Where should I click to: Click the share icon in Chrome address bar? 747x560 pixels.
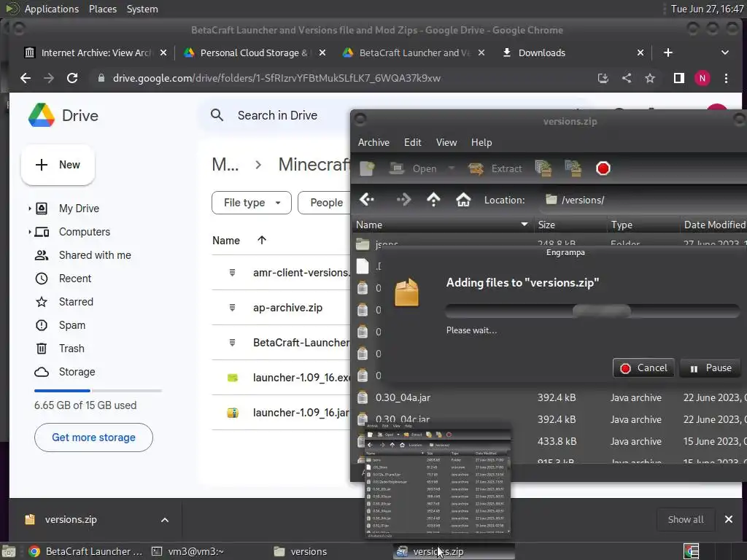627,78
